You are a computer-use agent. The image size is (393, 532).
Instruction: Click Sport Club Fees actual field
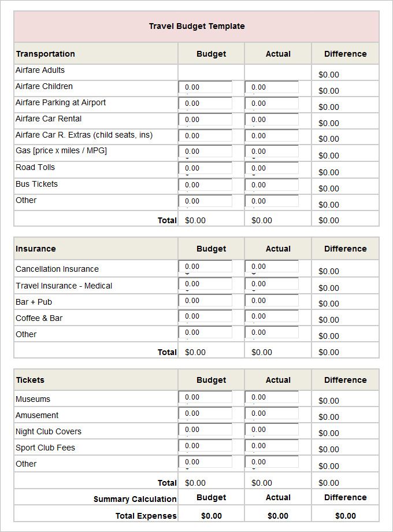coord(272,445)
